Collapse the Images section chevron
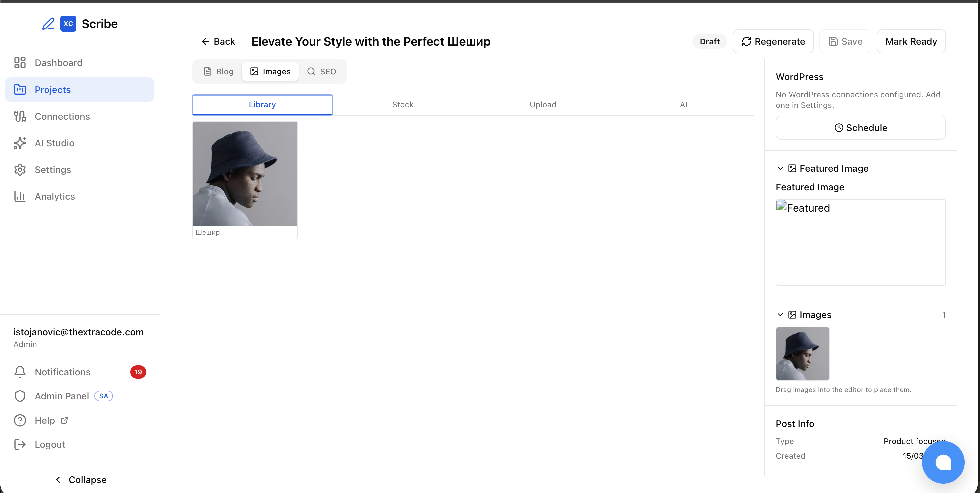The width and height of the screenshot is (980, 493). pyautogui.click(x=780, y=315)
